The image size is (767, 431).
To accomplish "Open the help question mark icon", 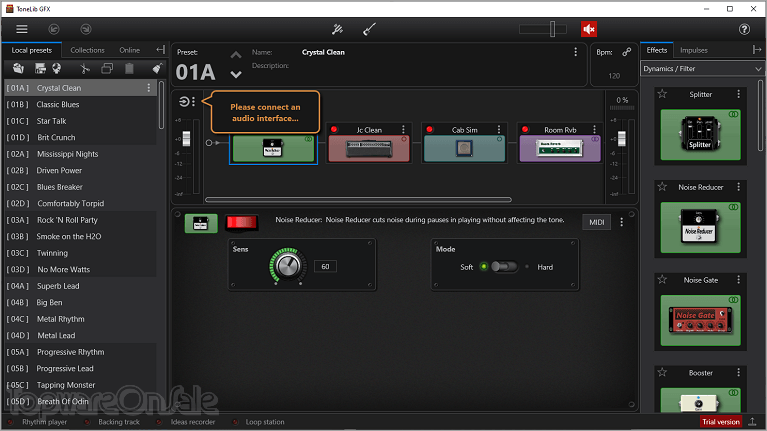I will [744, 29].
